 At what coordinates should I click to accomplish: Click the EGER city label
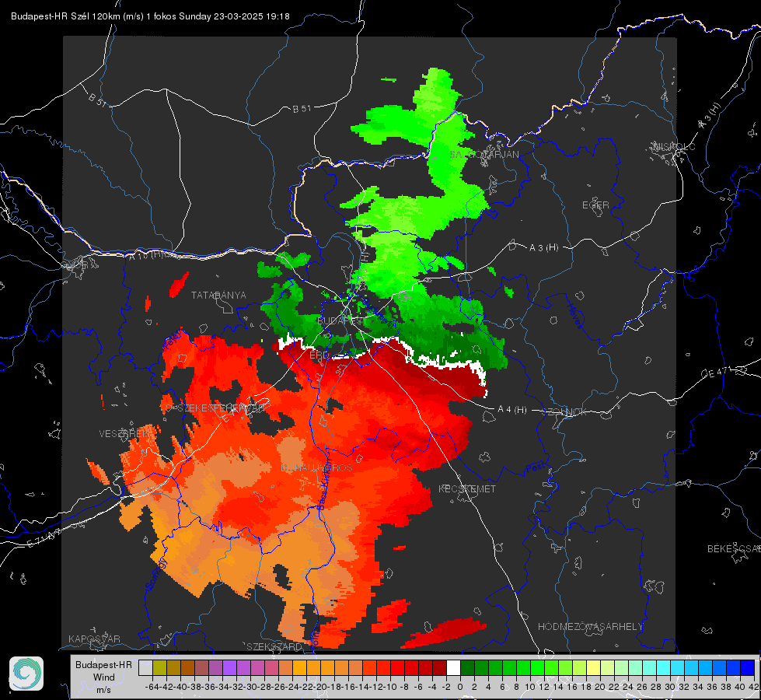pos(595,205)
